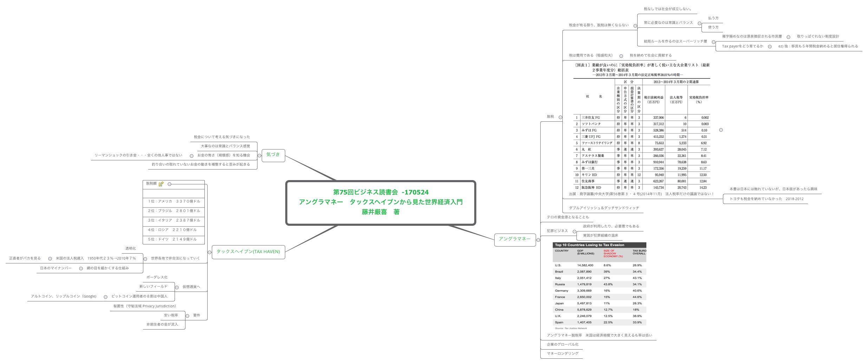Collapse the Tax payerをどう育てるか node
Screen dimensions: 868x364
(770, 47)
